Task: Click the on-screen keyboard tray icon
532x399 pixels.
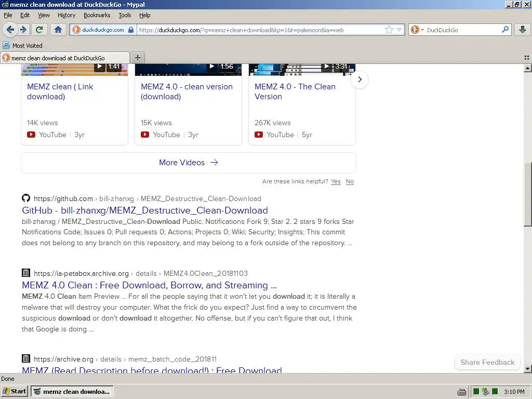Action: pos(461,392)
